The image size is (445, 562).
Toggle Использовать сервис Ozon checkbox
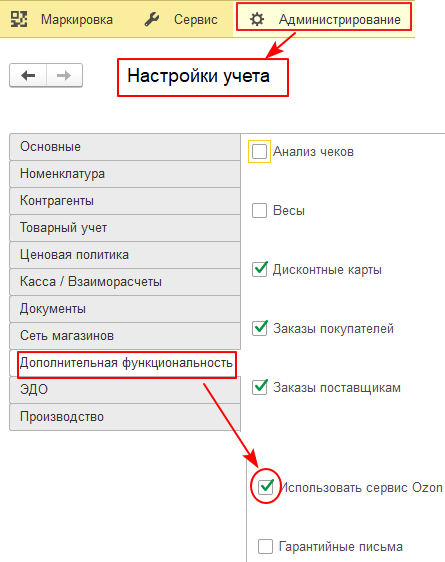(266, 487)
